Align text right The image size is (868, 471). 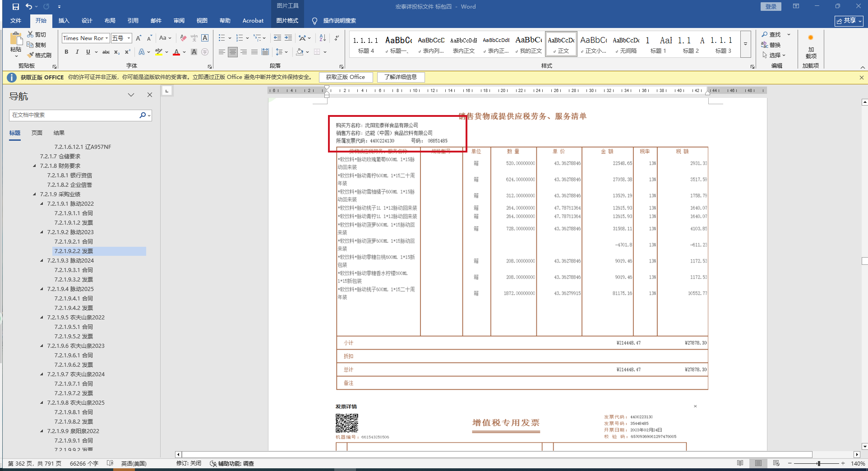[243, 52]
